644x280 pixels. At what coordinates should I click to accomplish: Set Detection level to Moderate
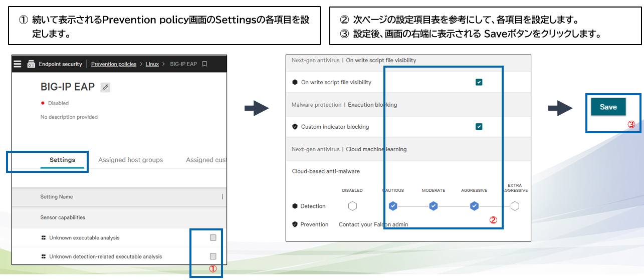coord(434,206)
